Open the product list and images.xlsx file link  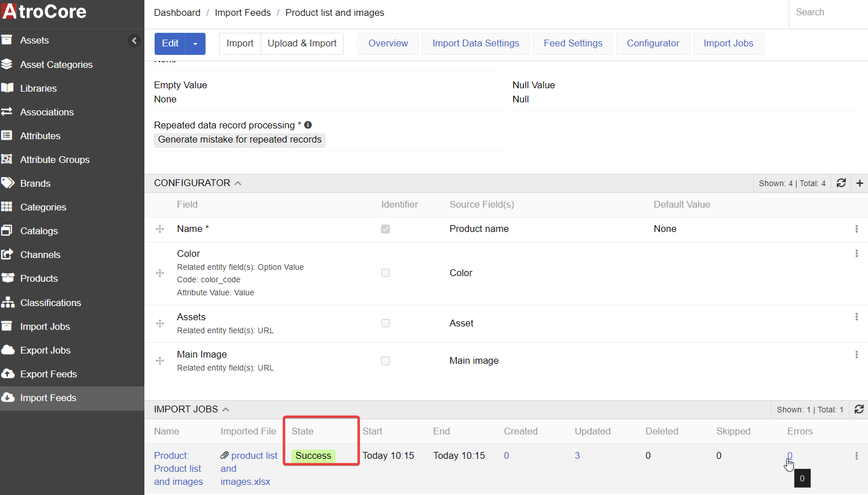coord(249,468)
